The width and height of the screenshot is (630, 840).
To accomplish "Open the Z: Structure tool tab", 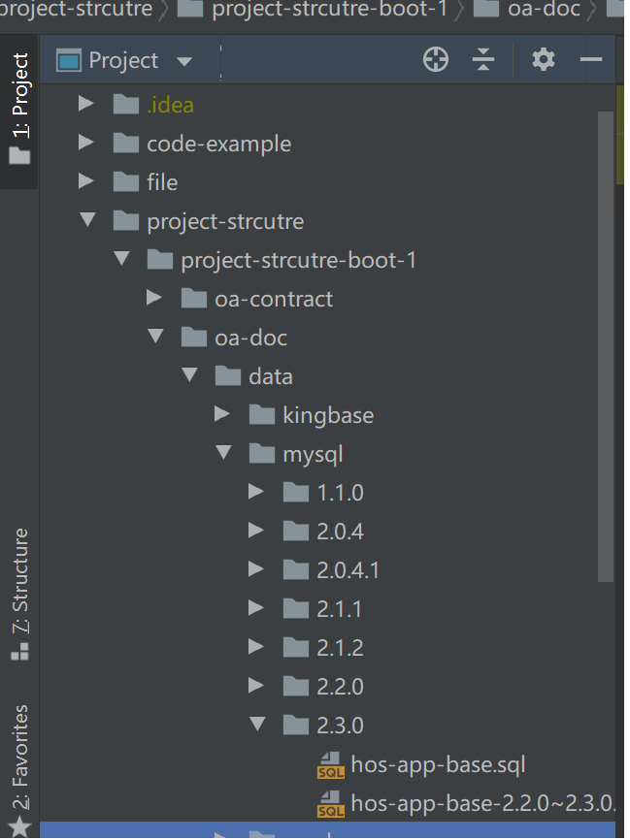I will pos(19,592).
